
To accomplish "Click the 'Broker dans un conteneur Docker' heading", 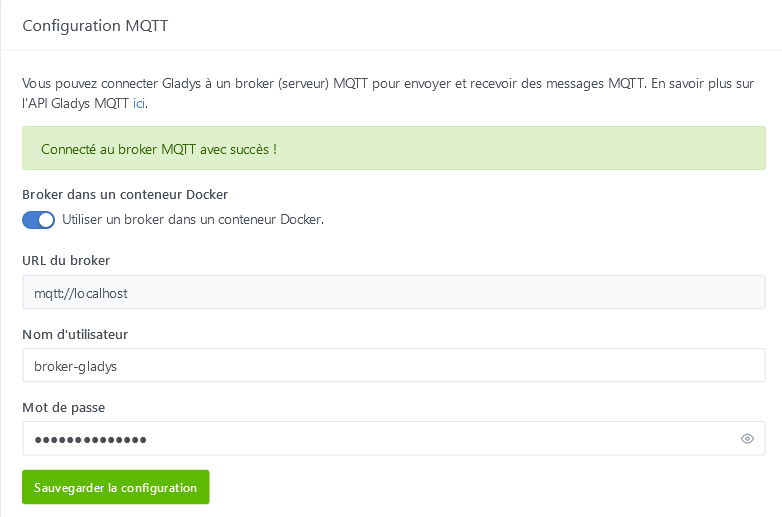I will (125, 194).
